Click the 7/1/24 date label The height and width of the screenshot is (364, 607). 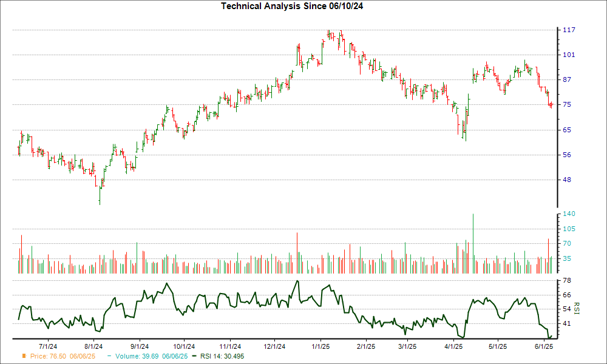49,346
